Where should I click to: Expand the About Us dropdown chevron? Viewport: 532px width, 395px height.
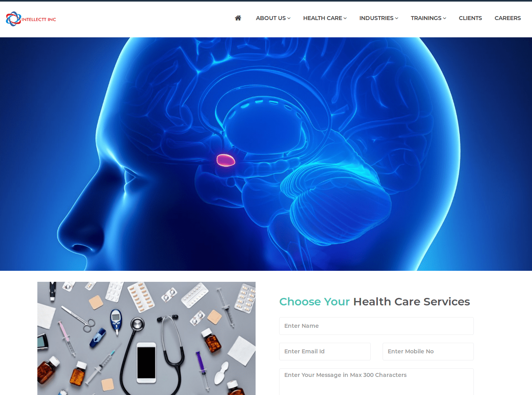pos(289,18)
